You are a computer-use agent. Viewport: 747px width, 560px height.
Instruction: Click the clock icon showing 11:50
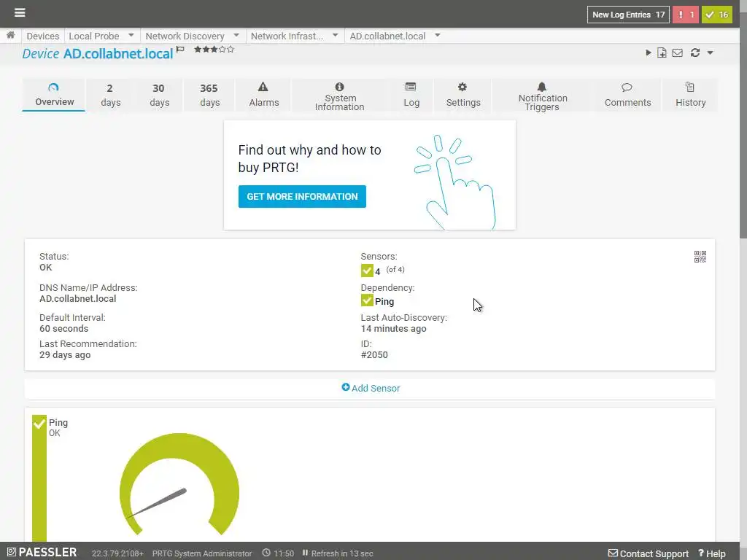coord(266,553)
